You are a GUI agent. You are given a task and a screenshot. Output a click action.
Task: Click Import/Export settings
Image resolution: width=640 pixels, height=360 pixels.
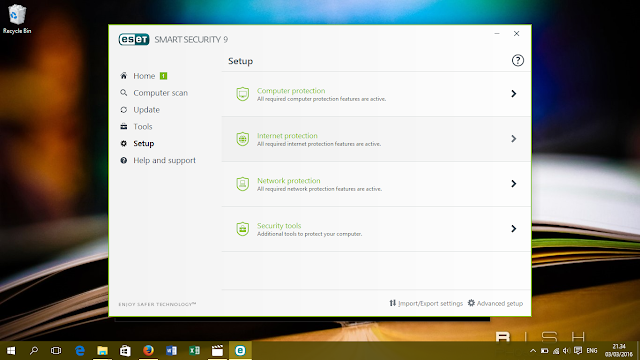(x=426, y=303)
